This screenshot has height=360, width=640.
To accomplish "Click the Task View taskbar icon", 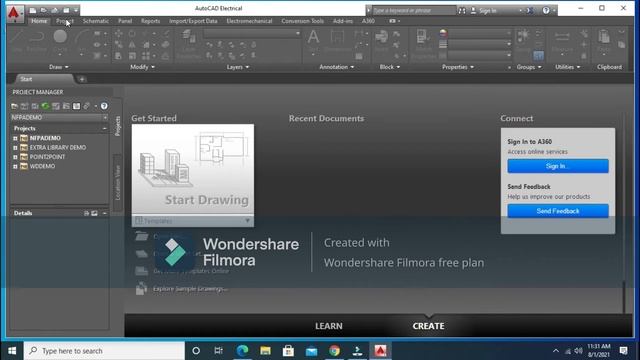I will point(218,351).
